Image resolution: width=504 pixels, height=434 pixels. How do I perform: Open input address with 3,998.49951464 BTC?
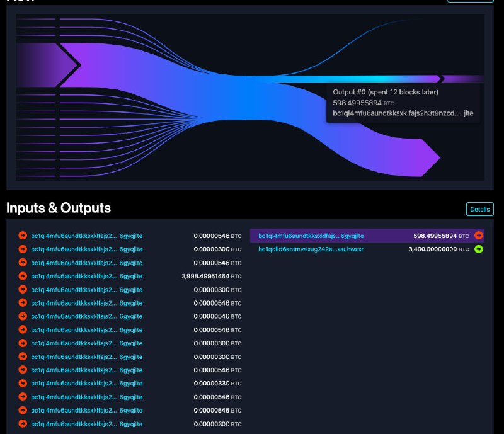[x=87, y=277]
